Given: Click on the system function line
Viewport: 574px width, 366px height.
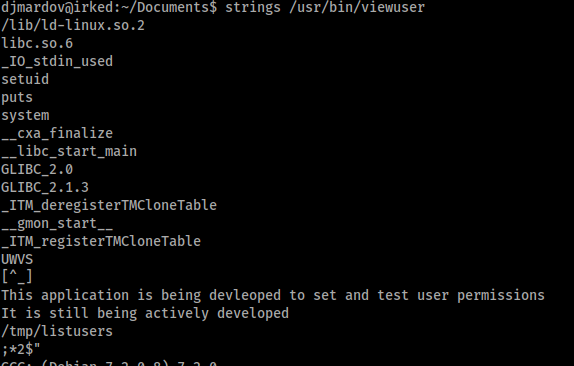Looking at the screenshot, I should pos(25,115).
